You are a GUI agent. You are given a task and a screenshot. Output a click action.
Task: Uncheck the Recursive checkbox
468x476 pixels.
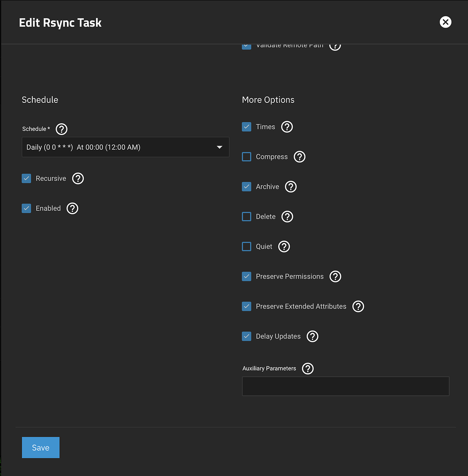[27, 178]
